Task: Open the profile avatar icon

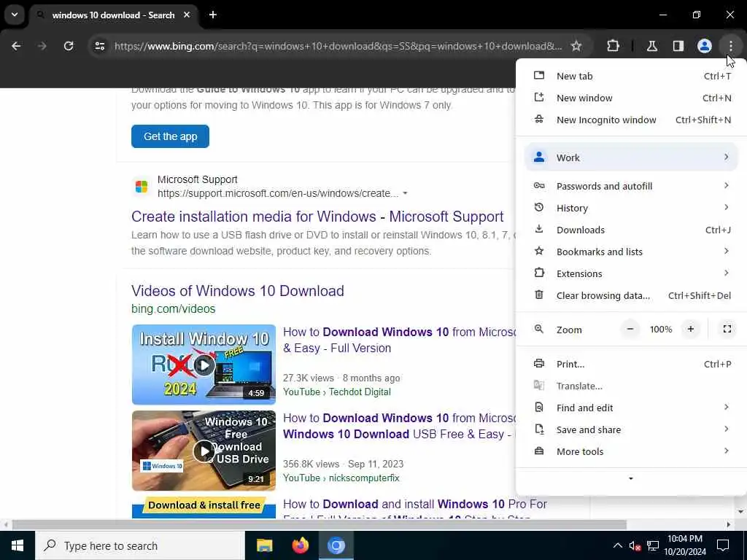Action: 705,46
